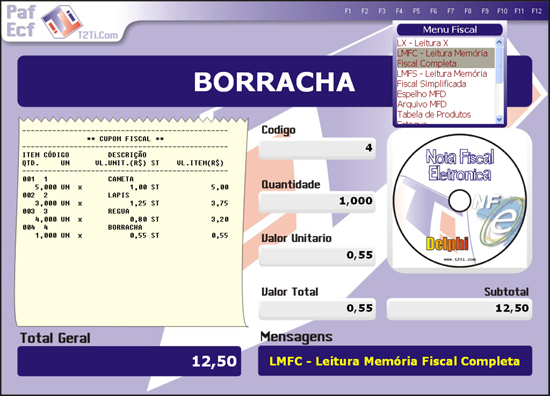Click the F10 function key label

tap(502, 11)
